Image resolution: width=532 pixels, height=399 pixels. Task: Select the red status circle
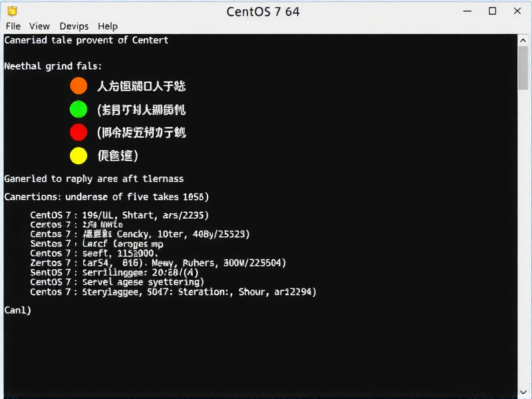pyautogui.click(x=78, y=132)
